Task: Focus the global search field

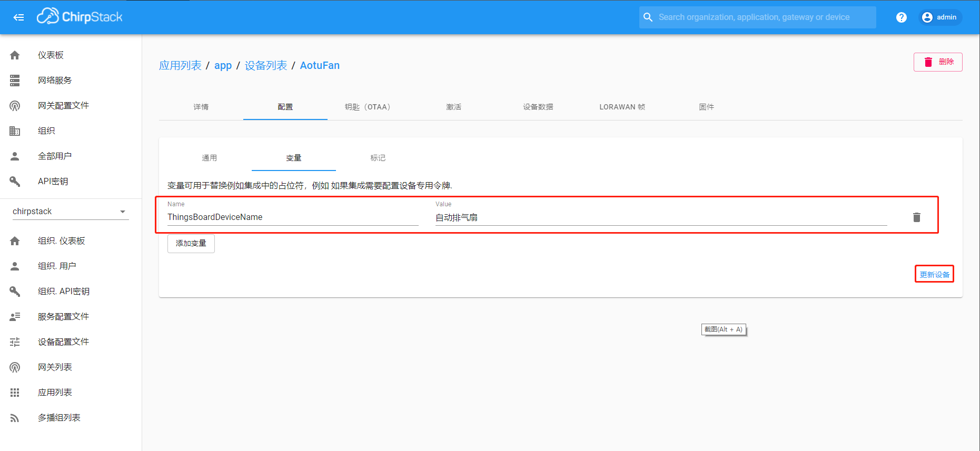Action: [x=758, y=17]
